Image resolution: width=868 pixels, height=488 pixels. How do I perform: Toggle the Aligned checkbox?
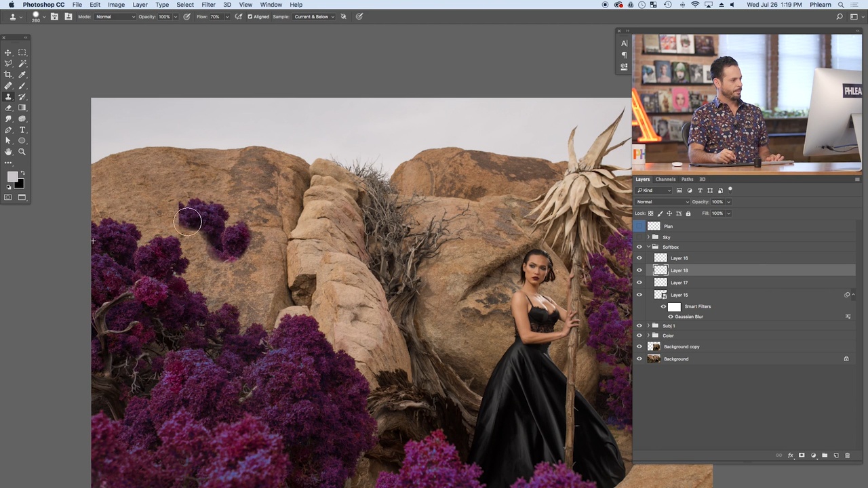click(x=250, y=16)
